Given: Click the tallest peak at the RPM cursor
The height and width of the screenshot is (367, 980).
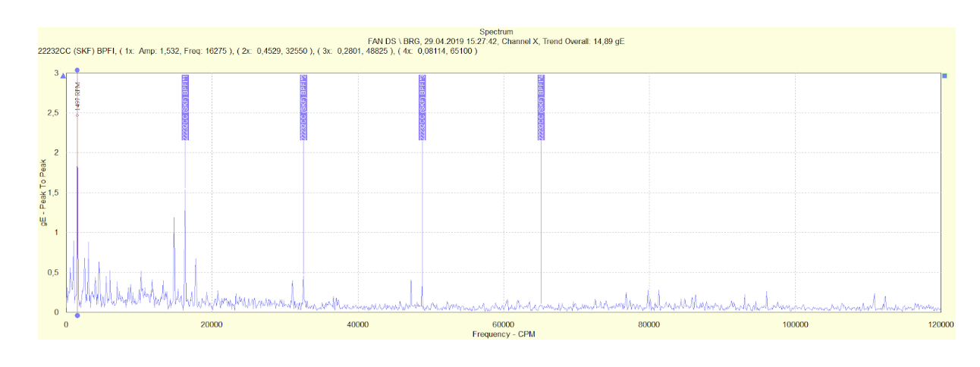Looking at the screenshot, I should [77, 168].
